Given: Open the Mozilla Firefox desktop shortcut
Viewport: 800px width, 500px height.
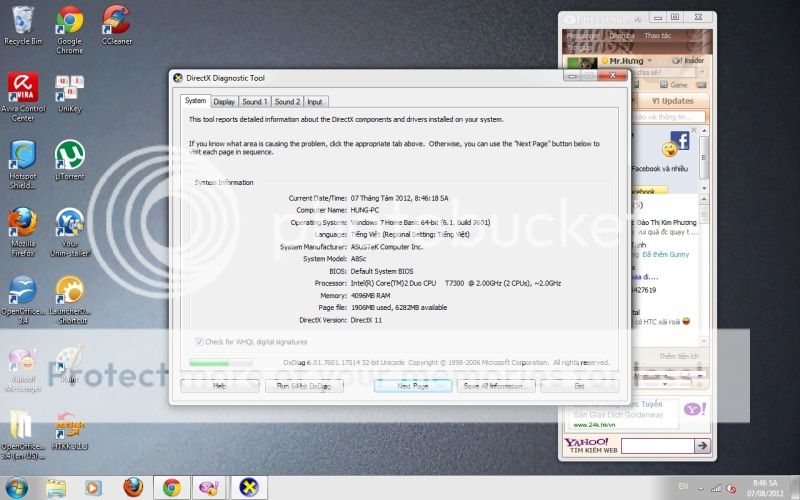Looking at the screenshot, I should [x=23, y=232].
